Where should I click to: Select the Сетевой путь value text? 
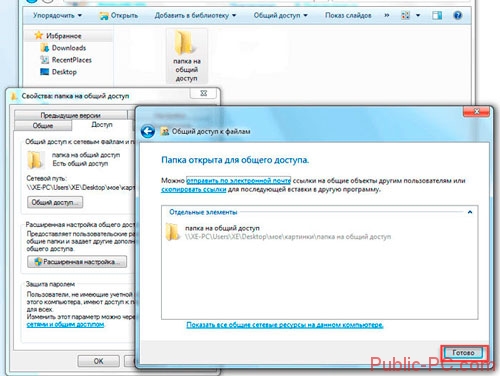tap(80, 187)
